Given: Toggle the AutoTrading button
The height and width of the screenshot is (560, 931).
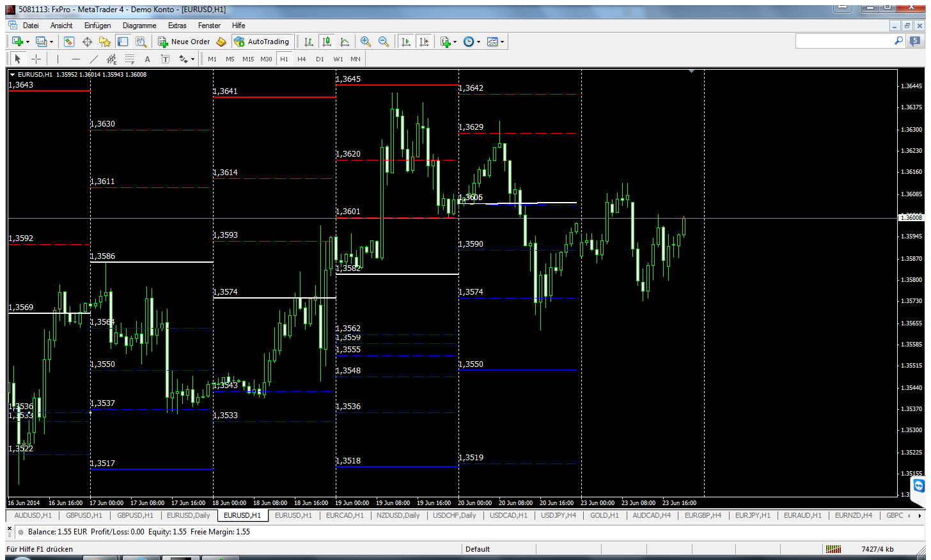Looking at the screenshot, I should point(262,42).
